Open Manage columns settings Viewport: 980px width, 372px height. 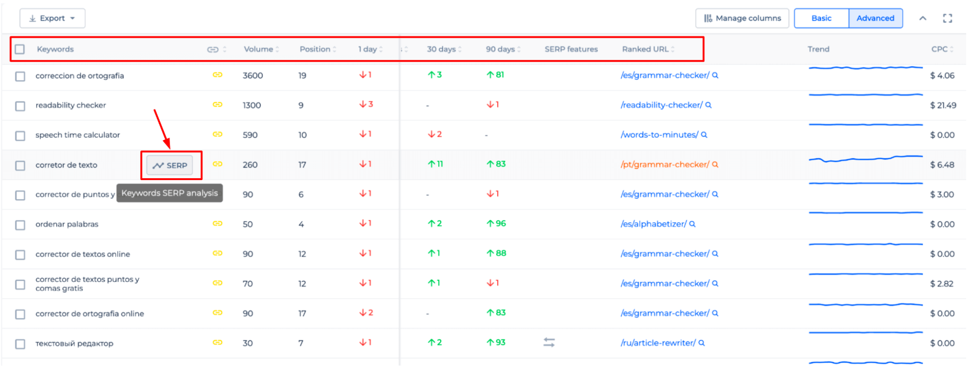pyautogui.click(x=742, y=18)
